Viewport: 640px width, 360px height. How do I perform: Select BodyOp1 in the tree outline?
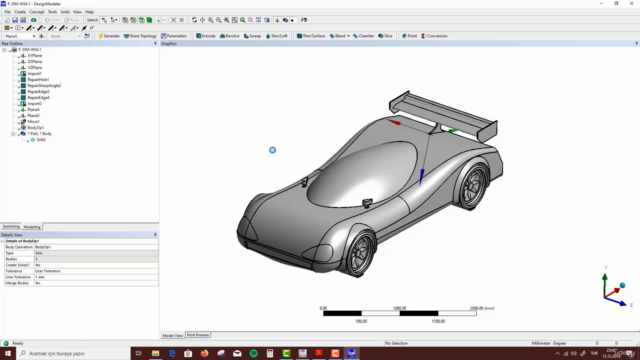pos(36,128)
